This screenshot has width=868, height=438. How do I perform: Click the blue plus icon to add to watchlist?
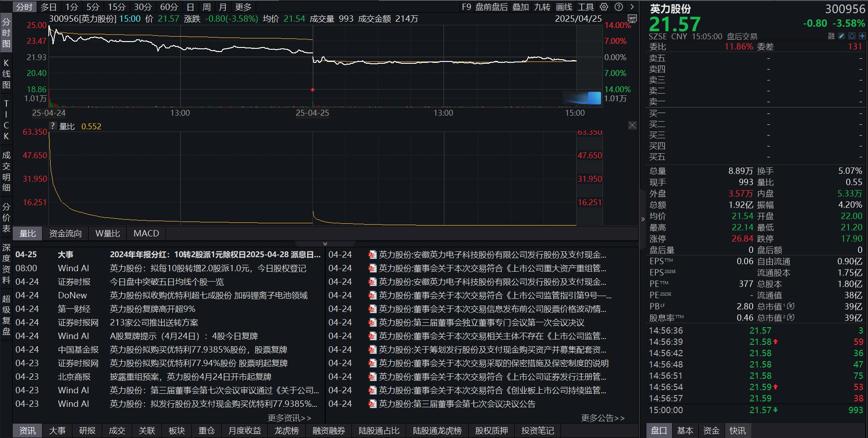[862, 36]
